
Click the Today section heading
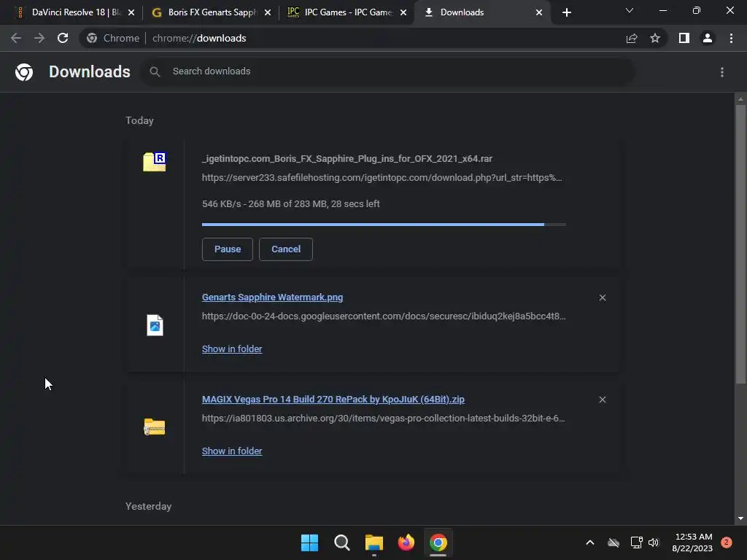[x=139, y=120]
